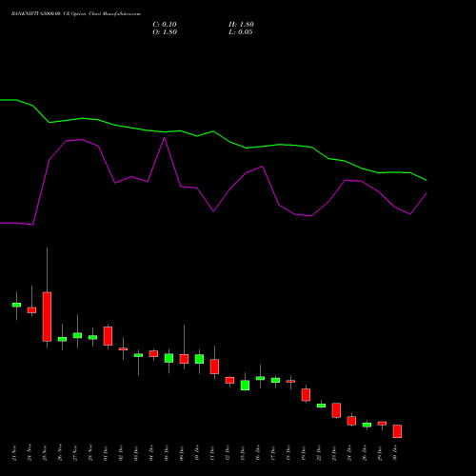Select the close value C: 0.10
Viewport: 476px width, 476px height.
coord(165,25)
